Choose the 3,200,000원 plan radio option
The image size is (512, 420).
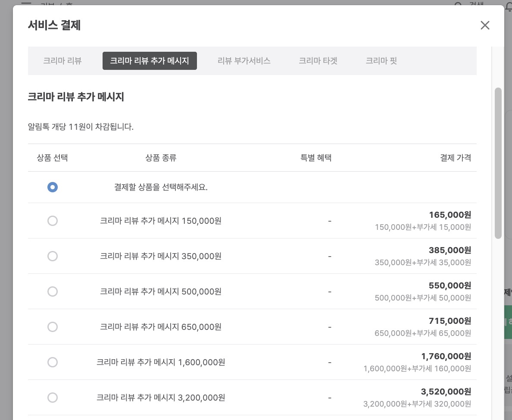pyautogui.click(x=52, y=398)
